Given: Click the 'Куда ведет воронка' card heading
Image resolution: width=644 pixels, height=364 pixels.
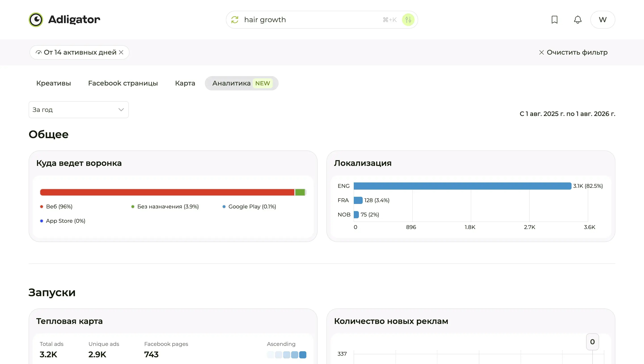Looking at the screenshot, I should tap(79, 163).
